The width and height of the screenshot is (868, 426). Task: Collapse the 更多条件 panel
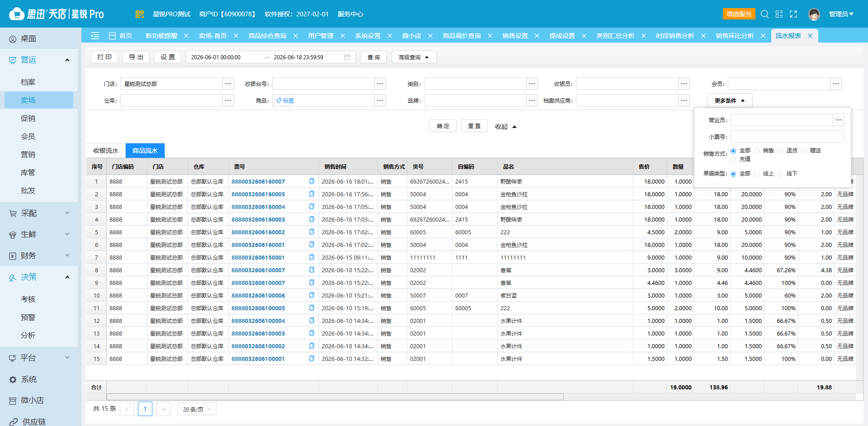[730, 100]
